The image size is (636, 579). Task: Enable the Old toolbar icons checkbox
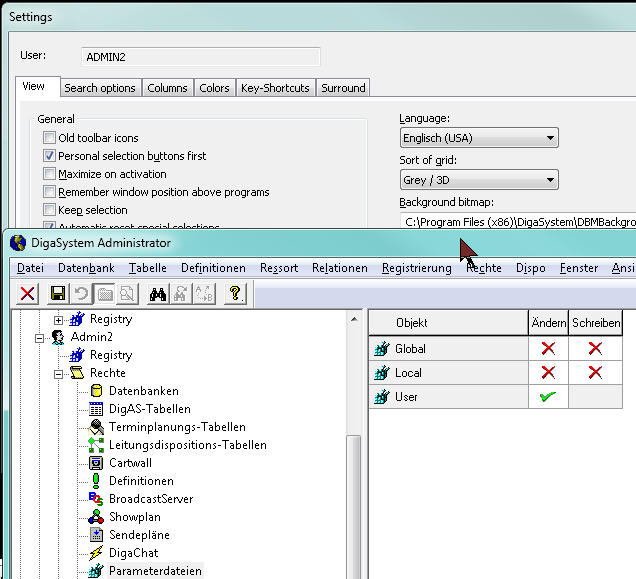tap(49, 138)
